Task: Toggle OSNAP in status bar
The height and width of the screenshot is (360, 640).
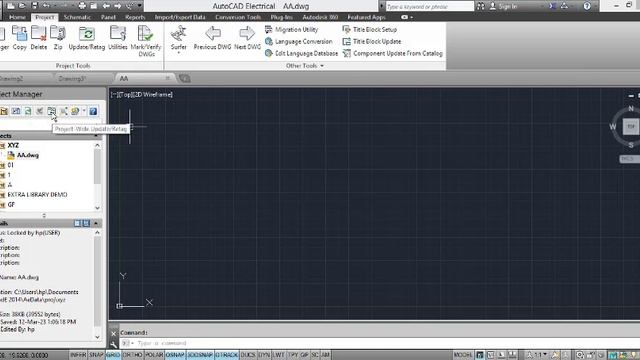Action: pos(175,355)
